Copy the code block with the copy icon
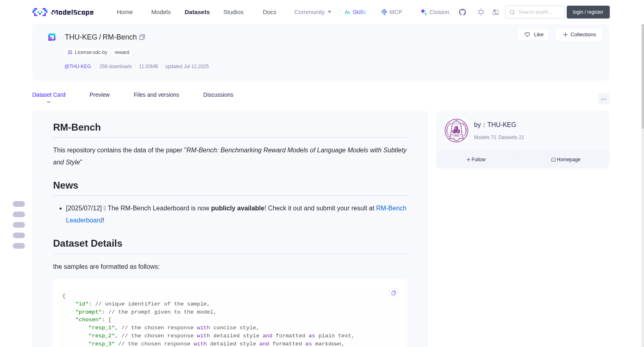The image size is (644, 347). click(394, 293)
